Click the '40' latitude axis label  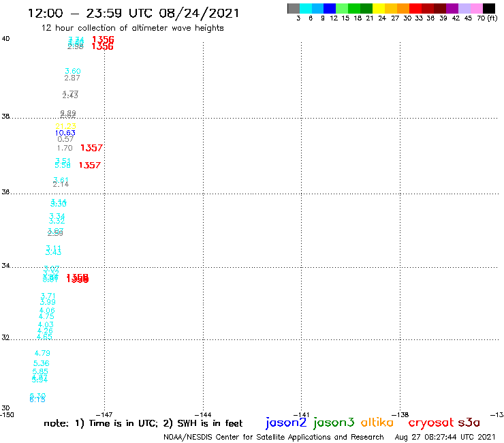click(5, 39)
